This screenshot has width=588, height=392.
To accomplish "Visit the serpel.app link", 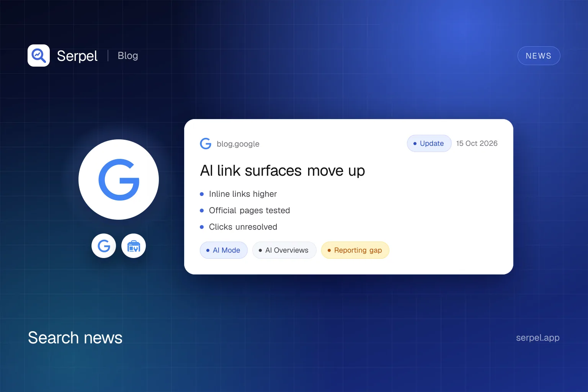I will pos(537,338).
